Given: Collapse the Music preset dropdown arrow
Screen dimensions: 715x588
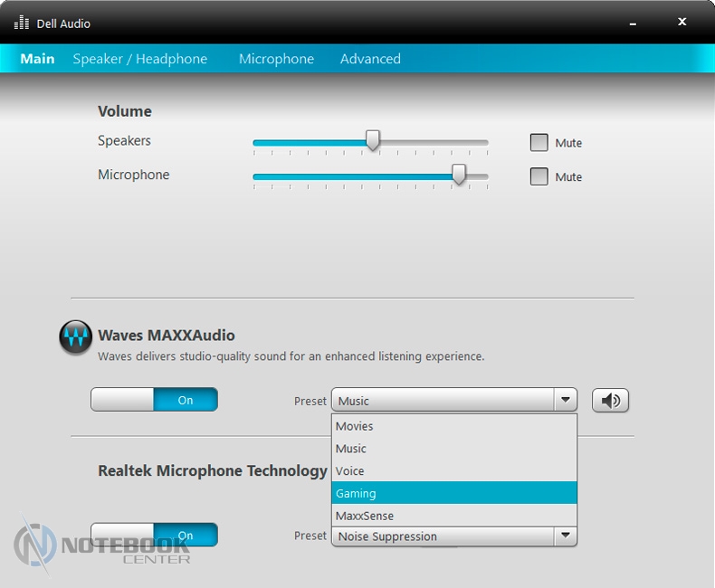Looking at the screenshot, I should 566,400.
